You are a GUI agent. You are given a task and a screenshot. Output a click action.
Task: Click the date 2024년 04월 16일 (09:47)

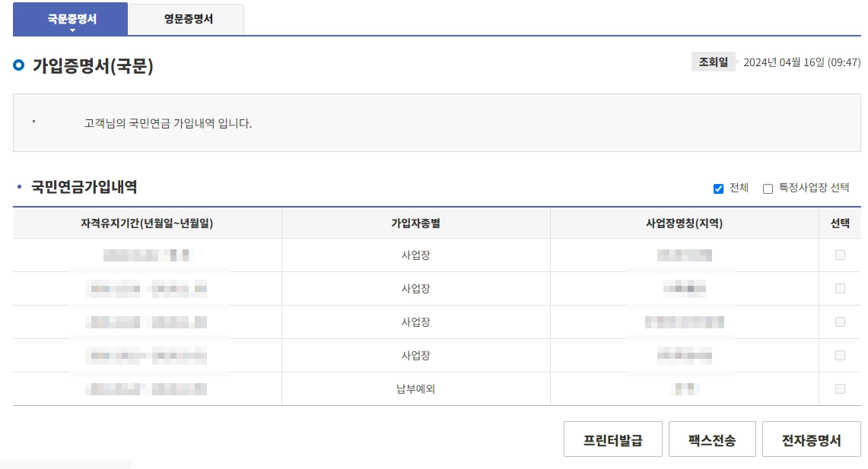[802, 62]
